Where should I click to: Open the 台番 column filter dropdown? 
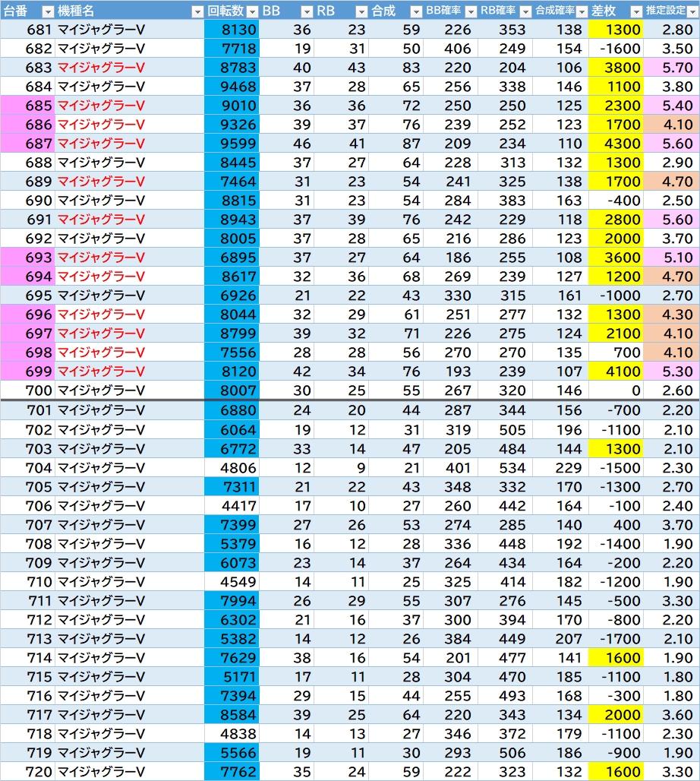(x=47, y=11)
